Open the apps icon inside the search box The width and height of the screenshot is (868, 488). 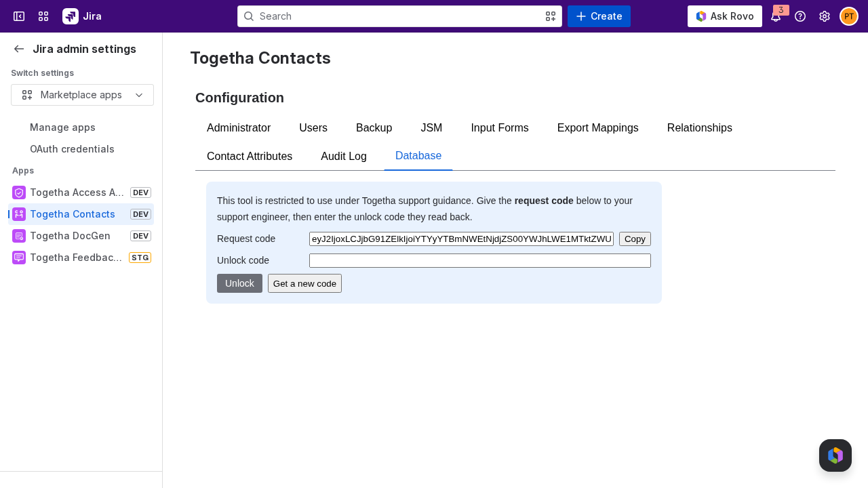[x=551, y=16]
